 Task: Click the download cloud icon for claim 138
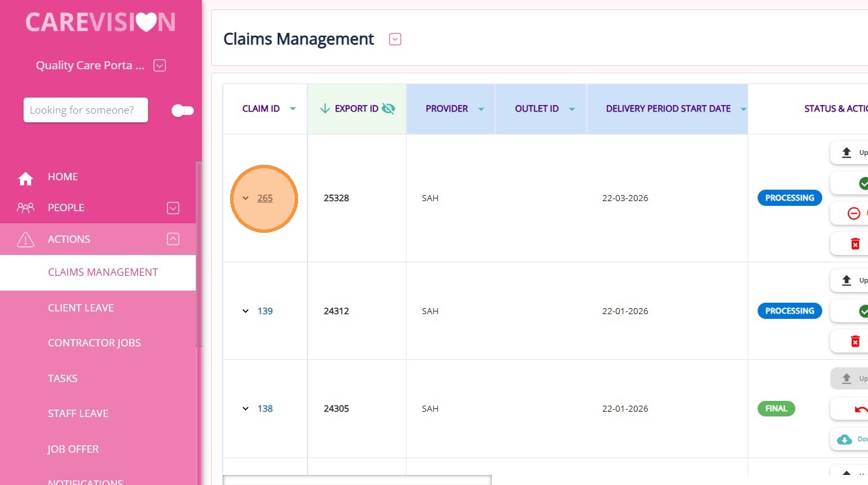point(844,439)
